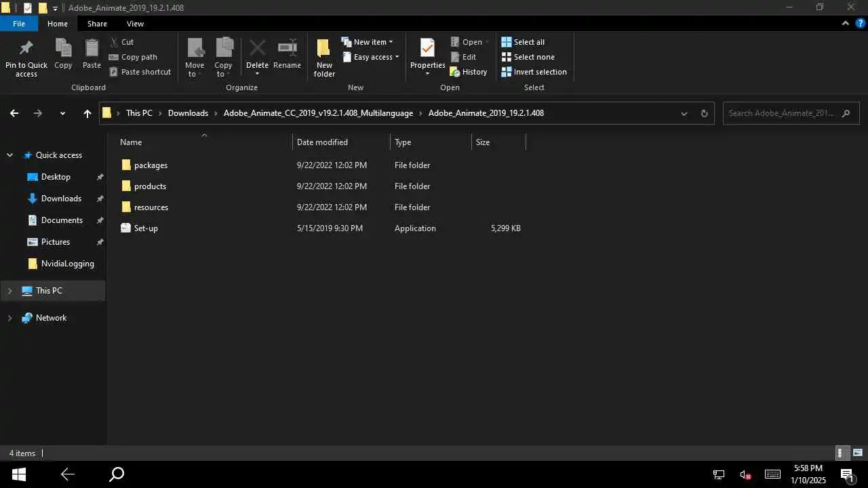Expand the Network tree node

(x=9, y=318)
